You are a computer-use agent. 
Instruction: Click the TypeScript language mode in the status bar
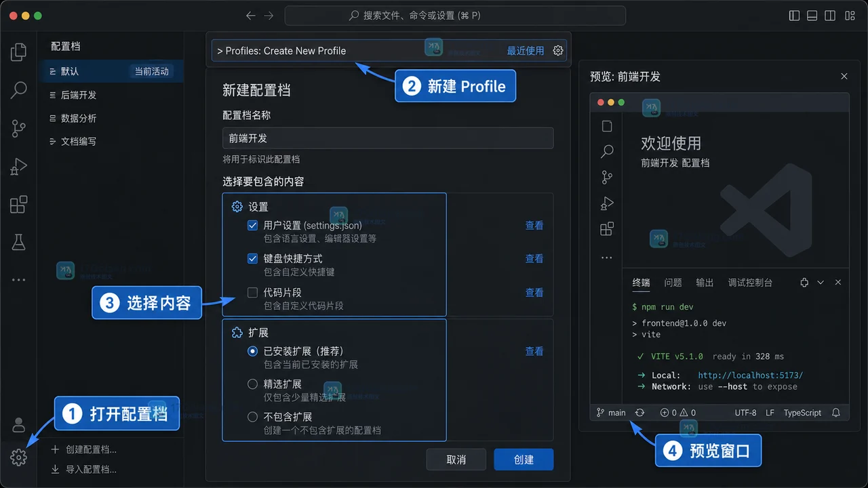[x=802, y=413]
